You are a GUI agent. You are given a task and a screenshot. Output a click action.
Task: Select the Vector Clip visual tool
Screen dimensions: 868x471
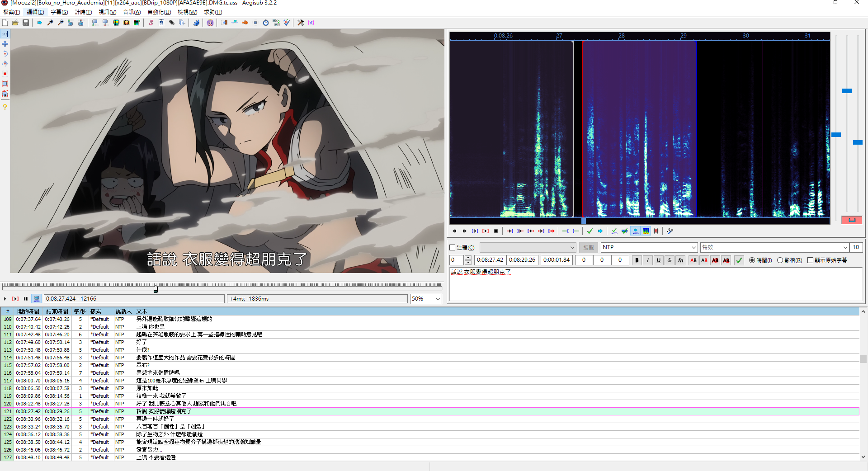5,94
